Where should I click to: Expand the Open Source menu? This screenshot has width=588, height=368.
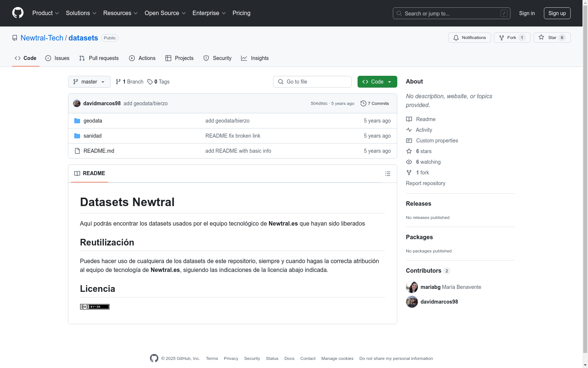pos(165,13)
